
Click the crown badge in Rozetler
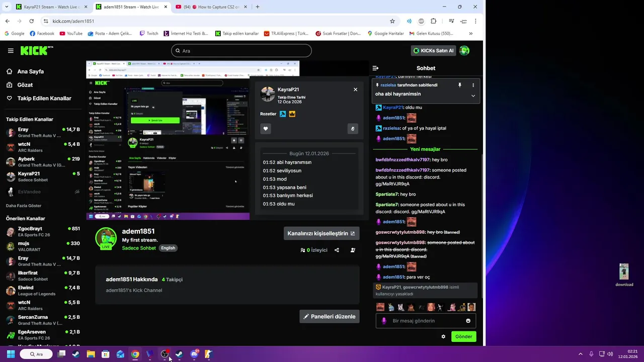[x=292, y=114]
